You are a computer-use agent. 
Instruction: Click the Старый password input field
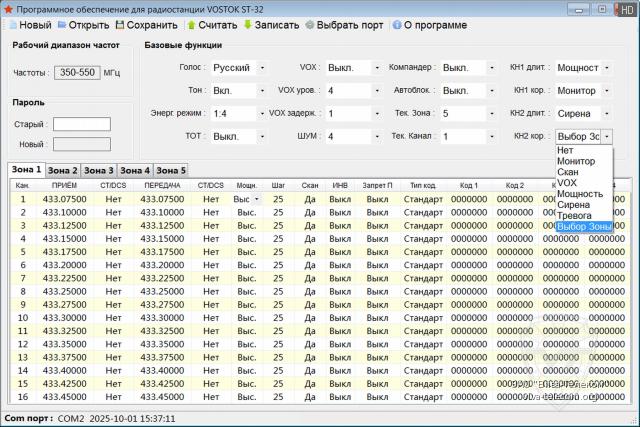click(81, 125)
